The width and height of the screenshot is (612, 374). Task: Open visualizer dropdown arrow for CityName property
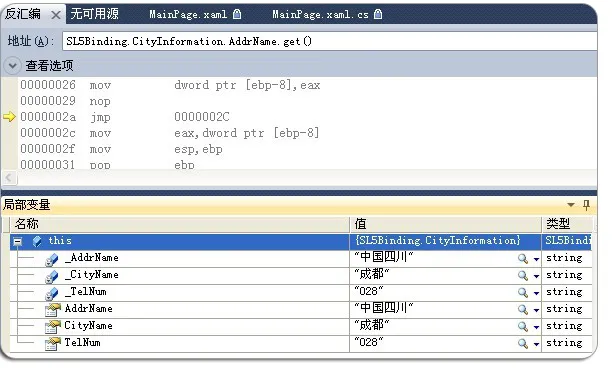point(536,327)
